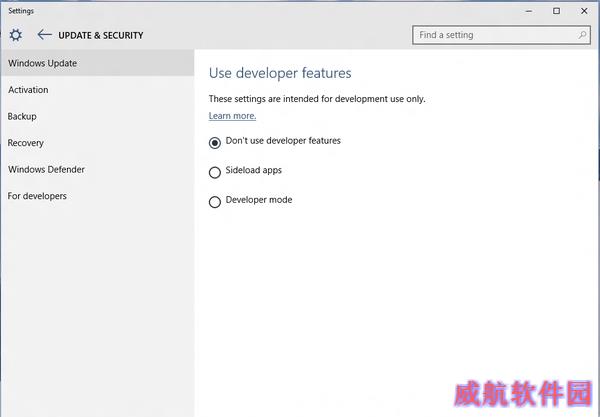
Task: Open the Learn more link
Action: (x=232, y=116)
